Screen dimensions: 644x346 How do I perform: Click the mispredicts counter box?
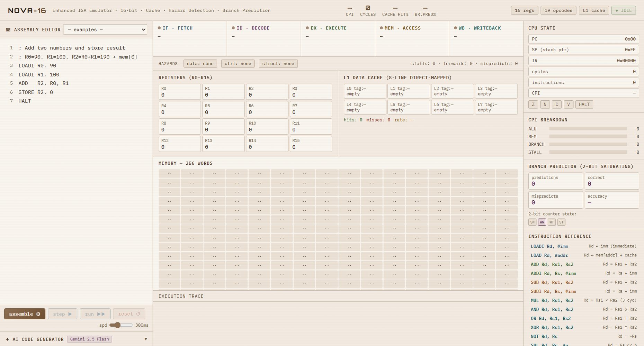click(556, 200)
